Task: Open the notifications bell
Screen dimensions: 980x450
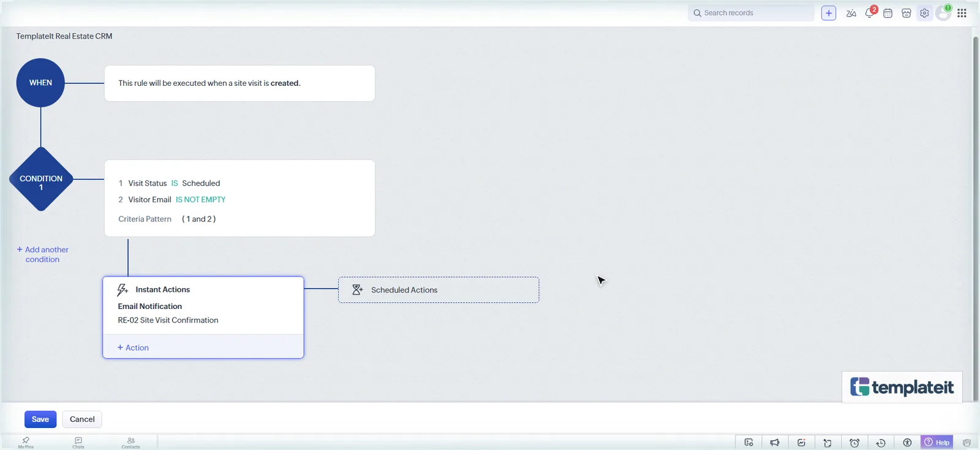Action: pos(870,13)
